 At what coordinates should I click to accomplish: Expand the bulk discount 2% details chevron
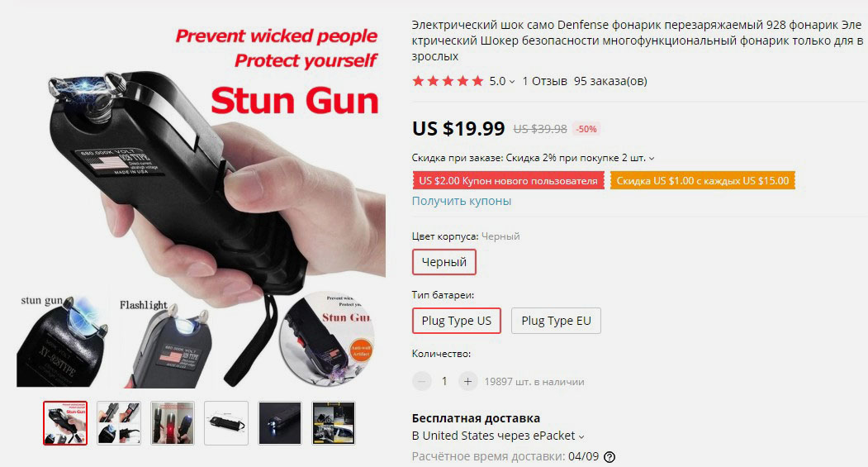point(652,159)
